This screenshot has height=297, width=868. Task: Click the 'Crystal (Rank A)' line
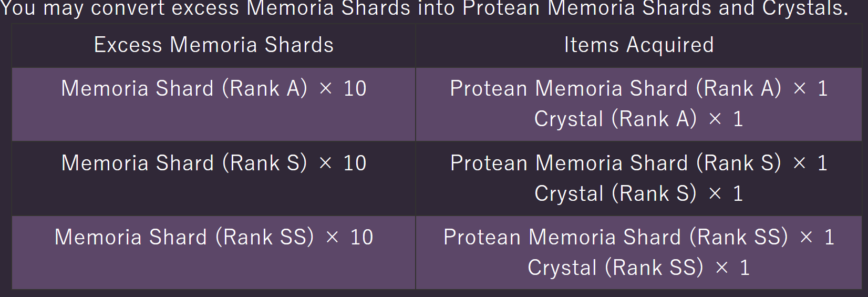pos(615,119)
